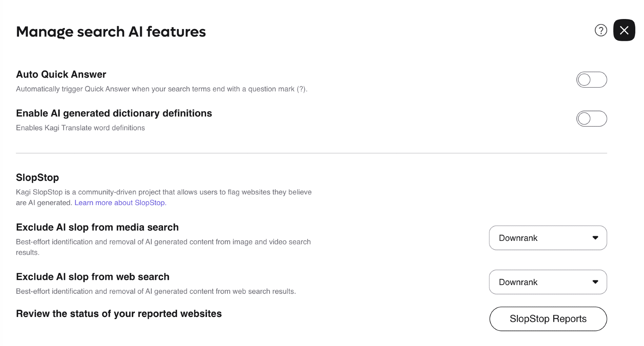Image resolution: width=644 pixels, height=346 pixels.
Task: Click the Kagi Translate word definitions description
Action: point(80,128)
